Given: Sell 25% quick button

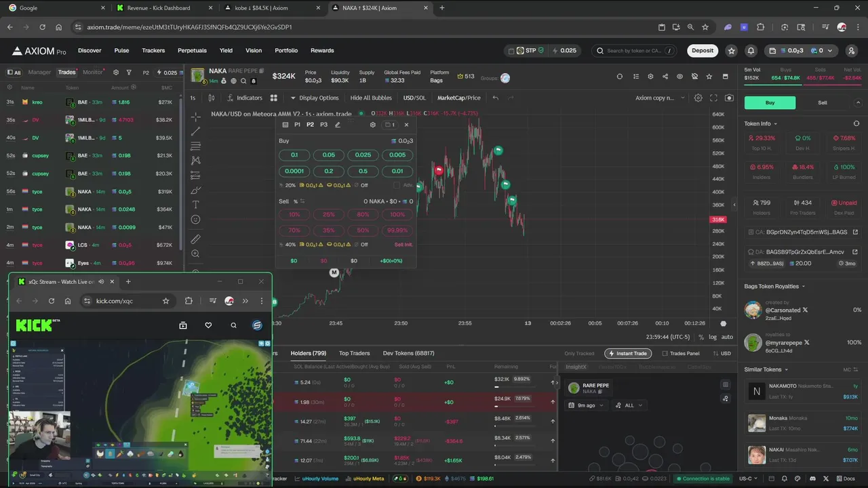Looking at the screenshot, I should coord(329,214).
